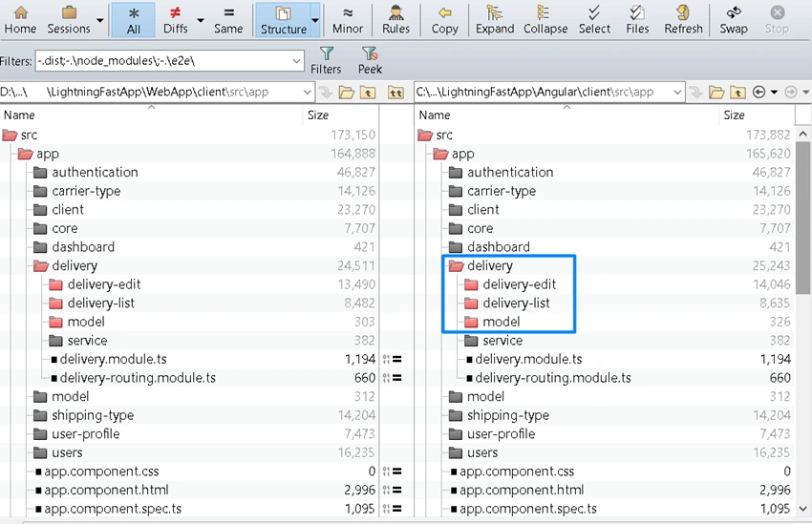This screenshot has height=524, width=812.
Task: Open the Diffs dropdown arrow
Action: [201, 21]
